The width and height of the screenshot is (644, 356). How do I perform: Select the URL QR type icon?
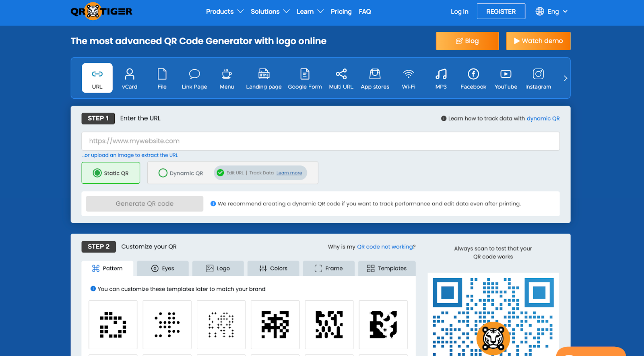97,78
